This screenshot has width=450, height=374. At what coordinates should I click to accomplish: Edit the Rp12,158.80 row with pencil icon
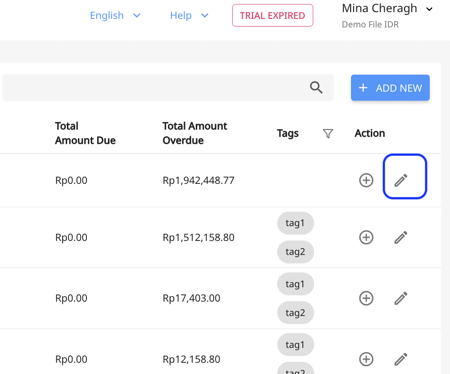point(401,359)
